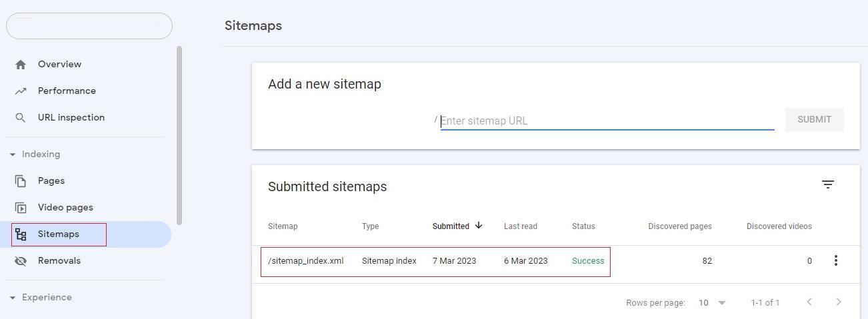The image size is (868, 319).
Task: Click the sidebar vertical scrollbar
Action: coord(179,135)
